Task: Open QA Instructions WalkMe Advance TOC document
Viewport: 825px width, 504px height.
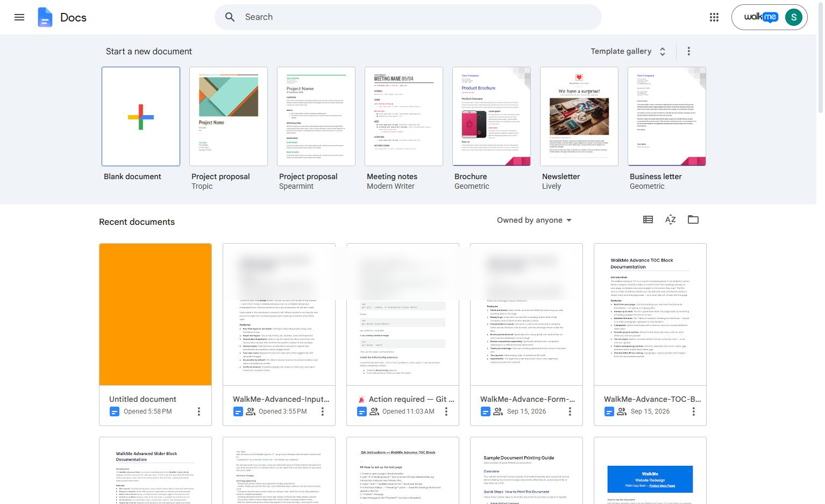Action: pyautogui.click(x=403, y=471)
